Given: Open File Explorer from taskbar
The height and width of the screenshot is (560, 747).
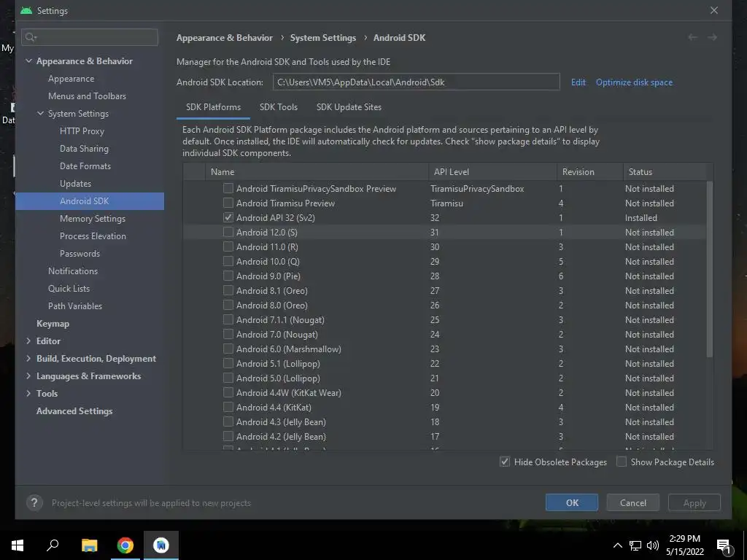Looking at the screenshot, I should pos(89,545).
